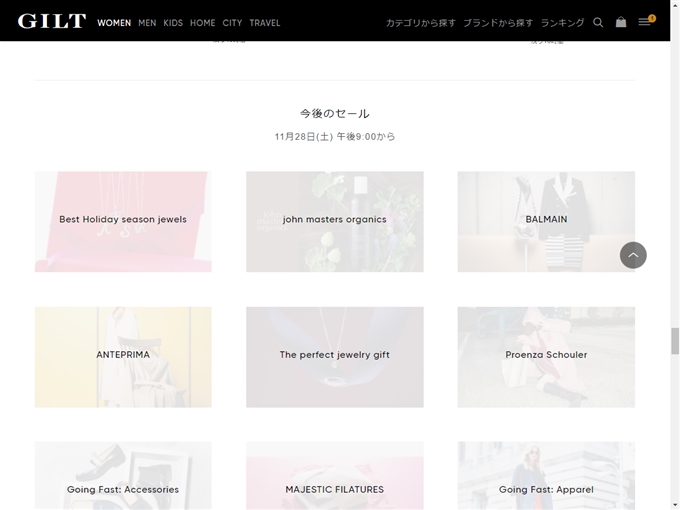Open Going Fast: Apparel sale
Image resolution: width=680 pixels, height=510 pixels.
click(546, 476)
